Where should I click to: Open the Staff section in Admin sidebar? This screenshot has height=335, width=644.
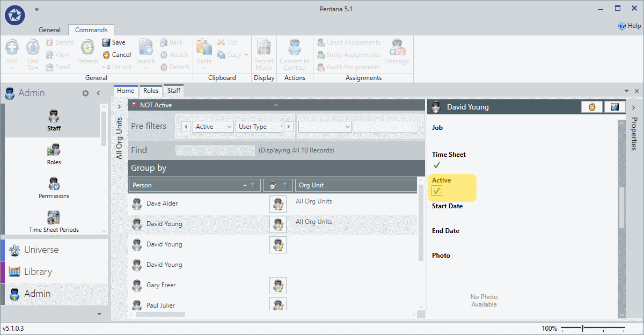tap(54, 120)
